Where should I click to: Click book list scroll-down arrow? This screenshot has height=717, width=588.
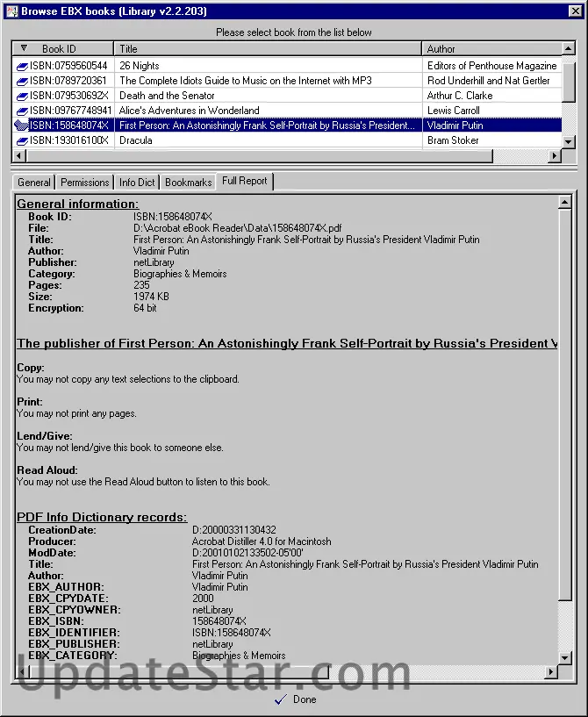[x=568, y=142]
